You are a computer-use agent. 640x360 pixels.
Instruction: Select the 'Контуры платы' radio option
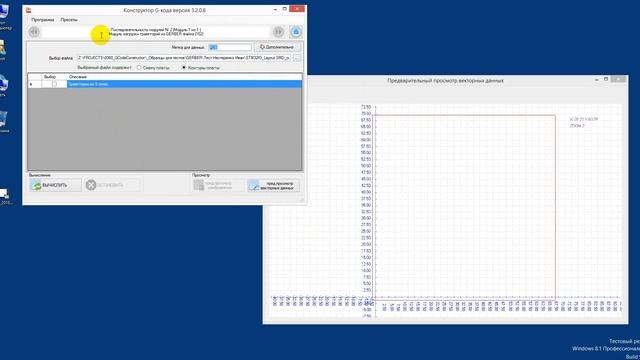[184, 68]
